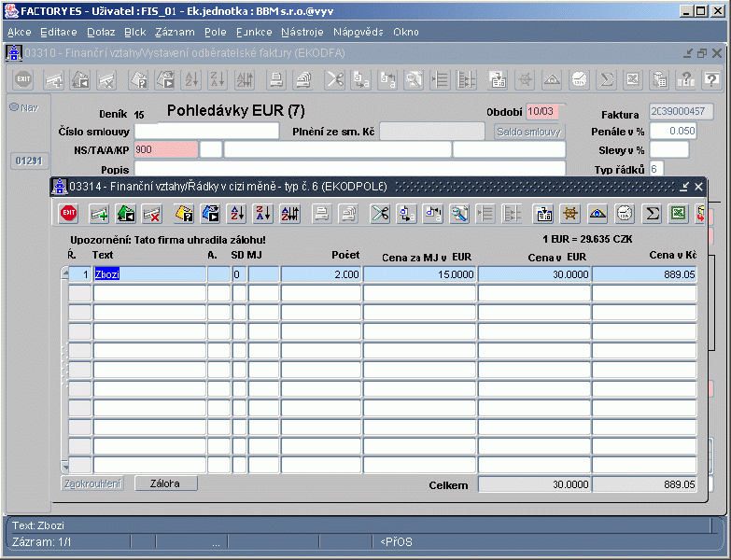Click the Plnění ze sm. Kč field
The image size is (731, 560).
pyautogui.click(x=432, y=132)
